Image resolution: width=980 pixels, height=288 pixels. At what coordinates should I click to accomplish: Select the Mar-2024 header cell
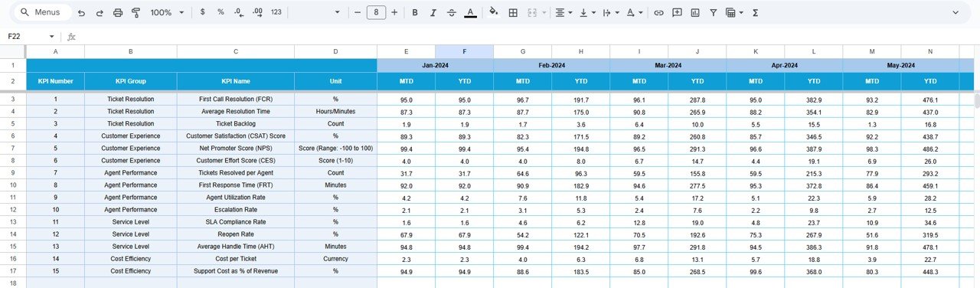[x=668, y=65]
